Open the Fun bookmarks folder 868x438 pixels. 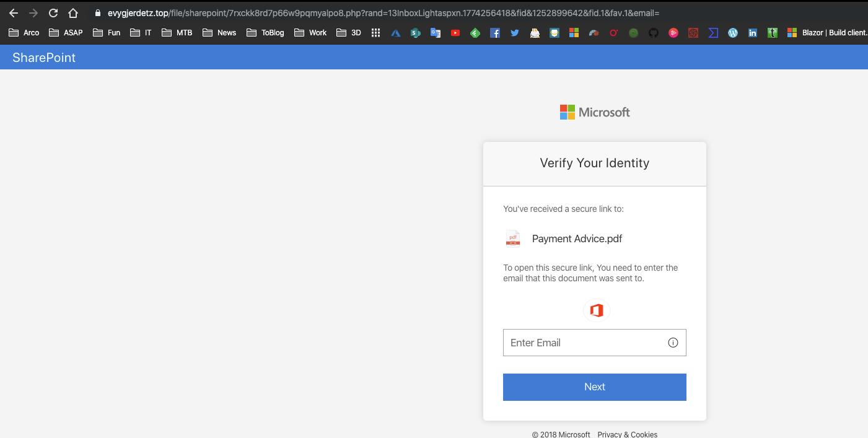point(107,33)
